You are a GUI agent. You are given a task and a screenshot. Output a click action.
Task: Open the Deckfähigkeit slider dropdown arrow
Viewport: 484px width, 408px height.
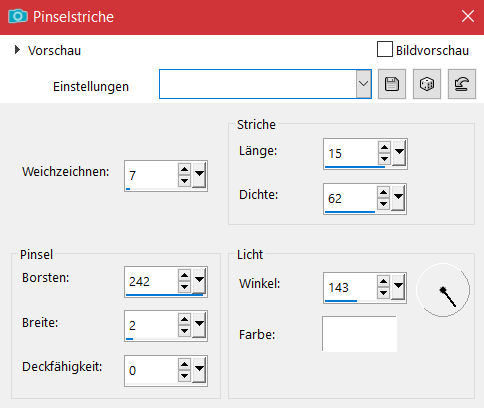tap(199, 370)
